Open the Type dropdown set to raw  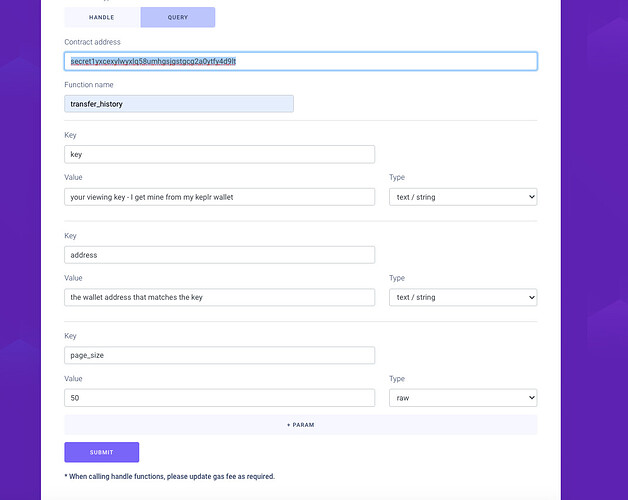(462, 398)
